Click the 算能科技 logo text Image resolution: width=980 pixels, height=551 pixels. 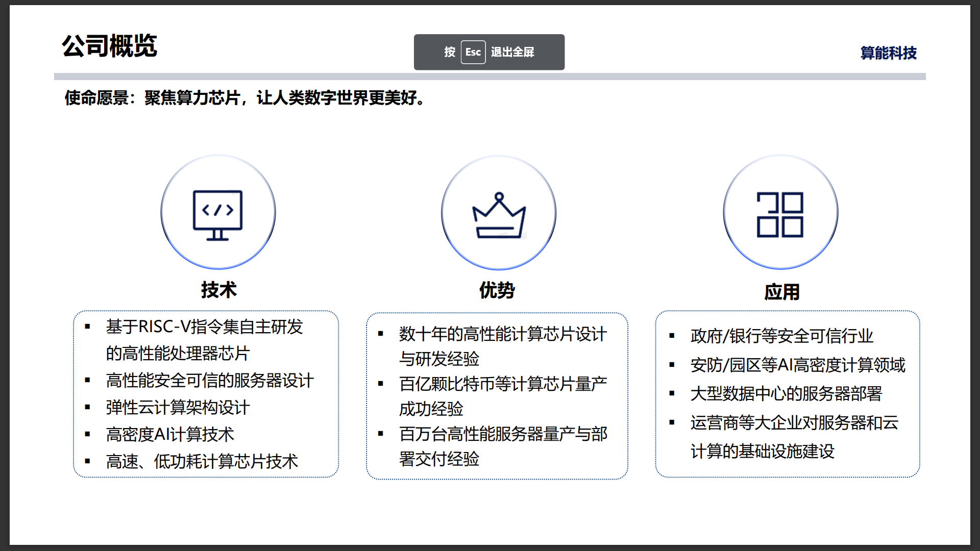point(888,53)
